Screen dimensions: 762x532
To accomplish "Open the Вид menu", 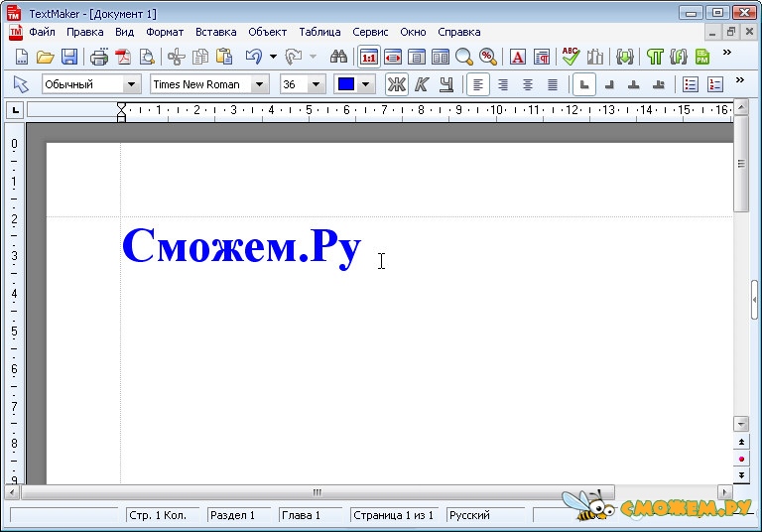I will click(x=124, y=32).
